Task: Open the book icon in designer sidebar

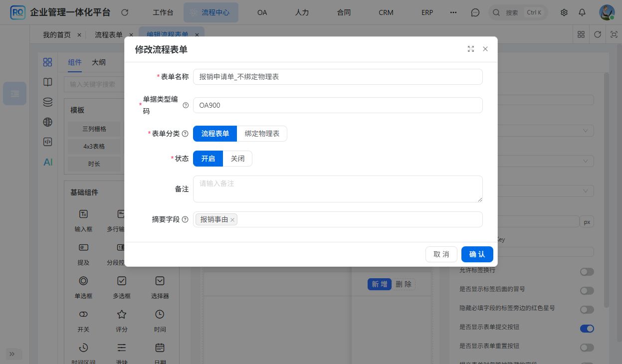Action: click(48, 82)
